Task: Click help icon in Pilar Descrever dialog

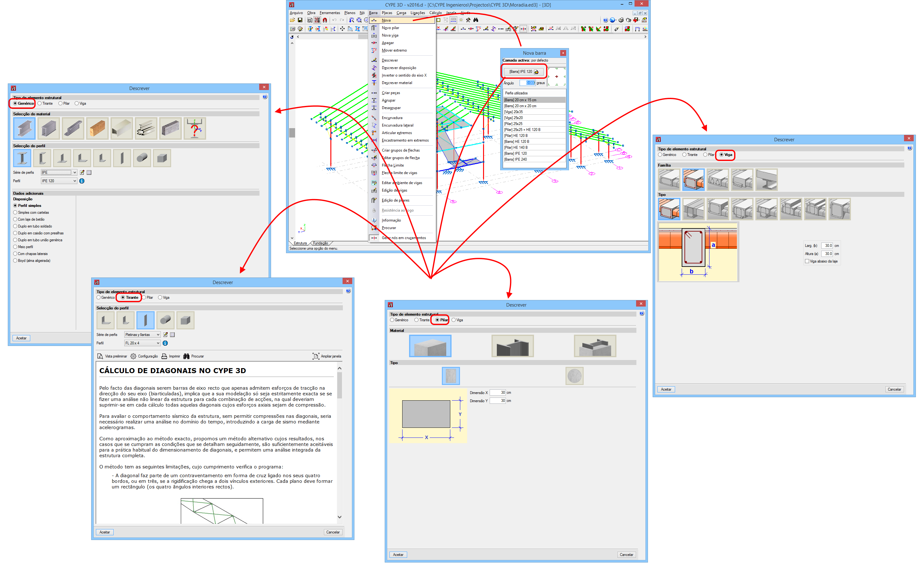Action: click(642, 314)
